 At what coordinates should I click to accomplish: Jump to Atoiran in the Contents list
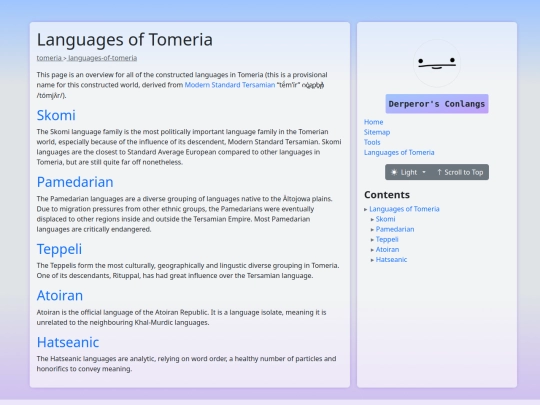pyautogui.click(x=387, y=249)
